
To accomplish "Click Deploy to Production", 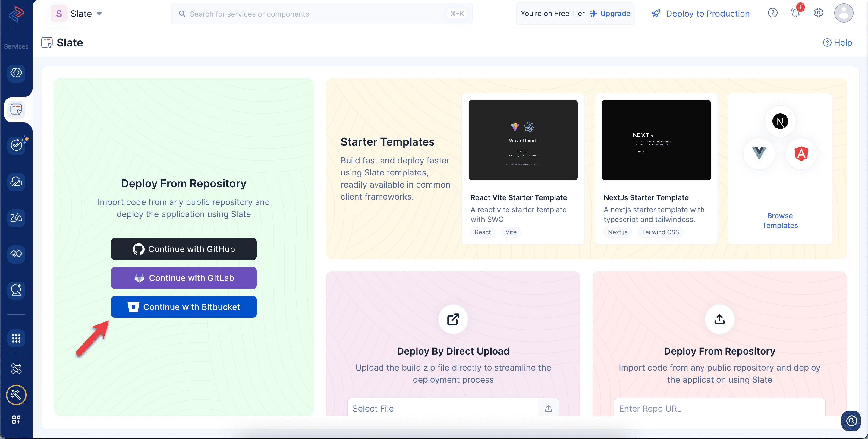I will pos(700,14).
